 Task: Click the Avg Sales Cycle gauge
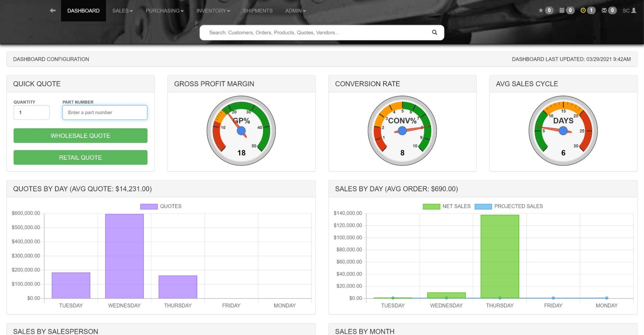pos(563,131)
